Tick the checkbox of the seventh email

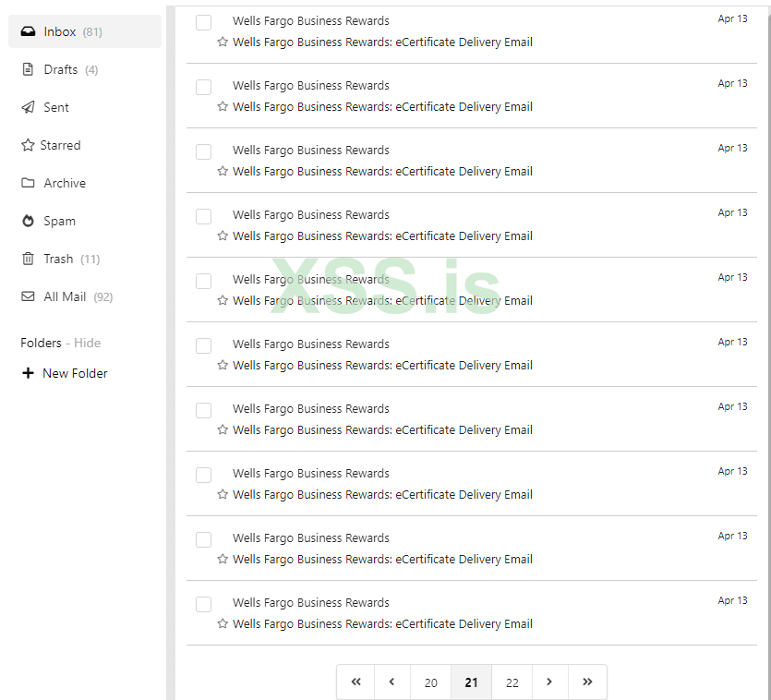[203, 410]
